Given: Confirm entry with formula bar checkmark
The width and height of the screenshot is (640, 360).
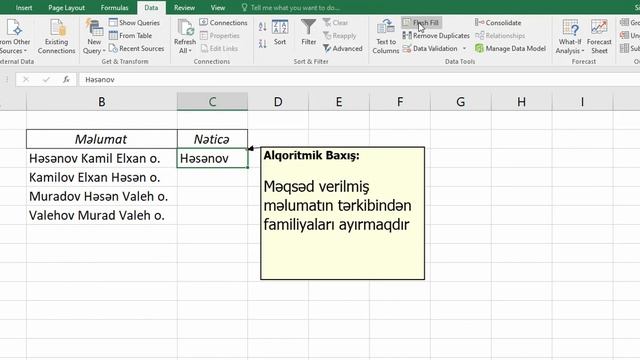Looking at the screenshot, I should tap(46, 80).
